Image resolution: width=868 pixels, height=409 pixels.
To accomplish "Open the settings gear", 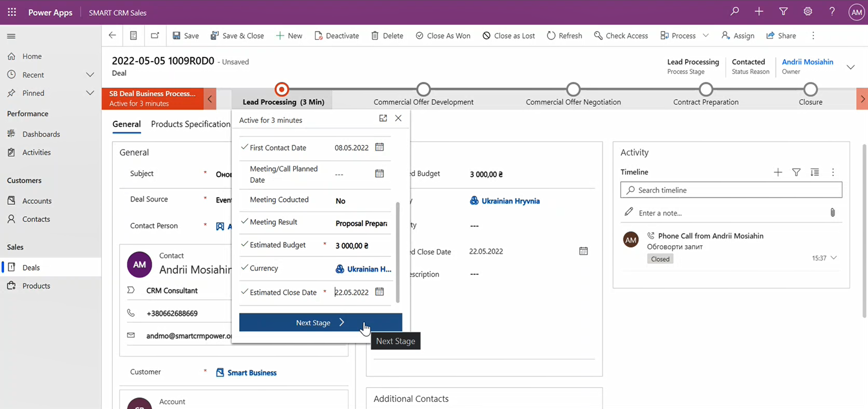I will click(808, 12).
